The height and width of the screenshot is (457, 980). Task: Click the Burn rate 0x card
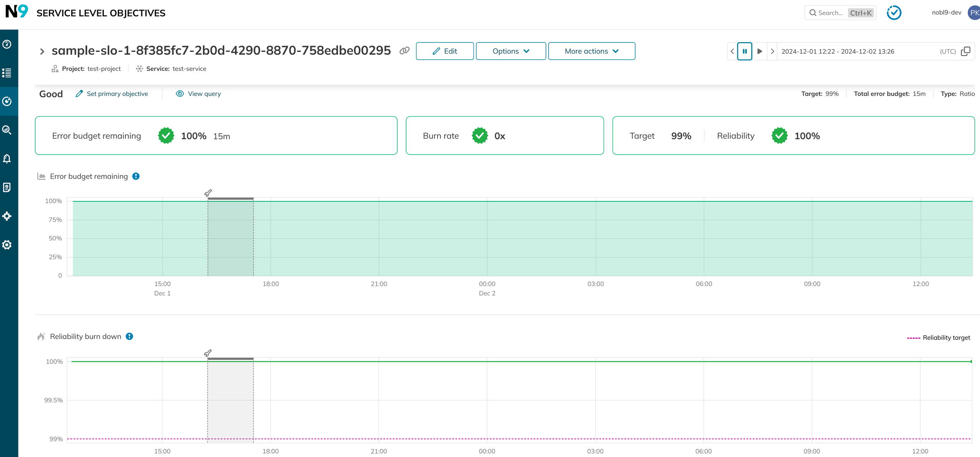coord(505,135)
